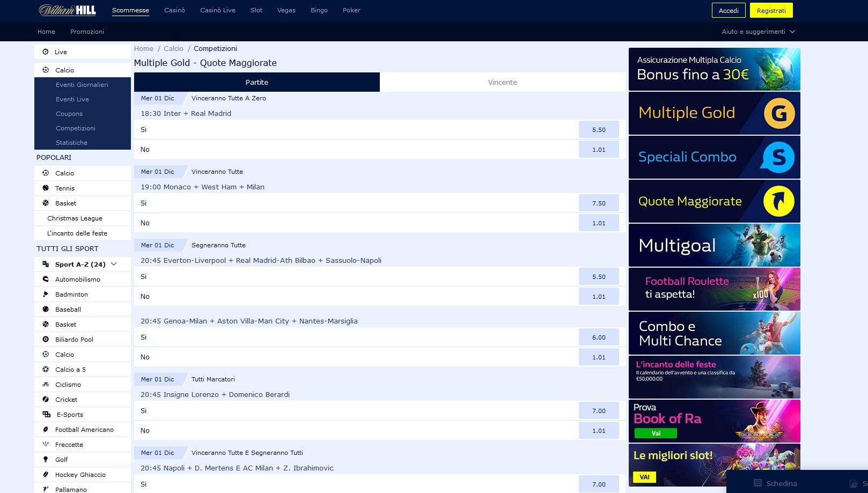868x493 pixels.
Task: Switch to the Vincente tab
Action: pyautogui.click(x=502, y=82)
